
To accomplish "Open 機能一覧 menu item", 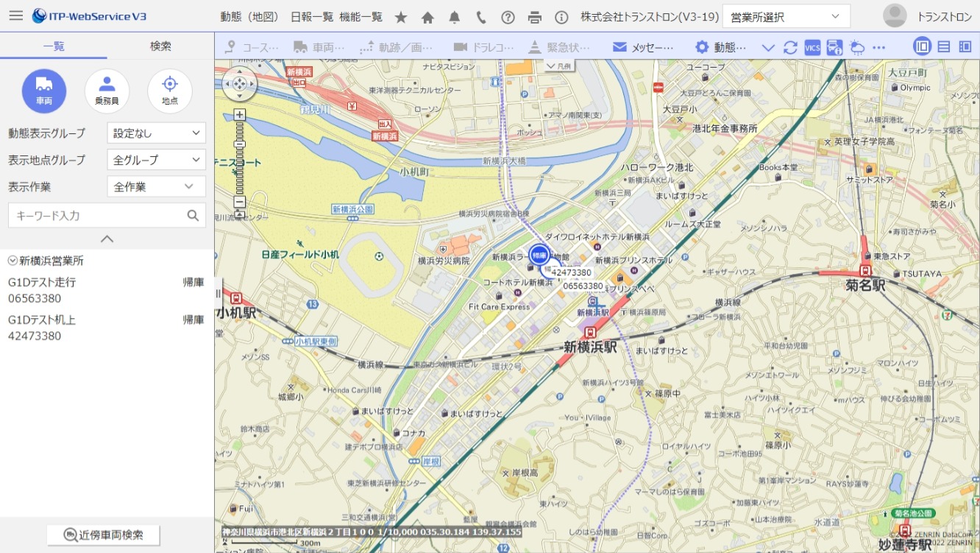I will (x=361, y=17).
